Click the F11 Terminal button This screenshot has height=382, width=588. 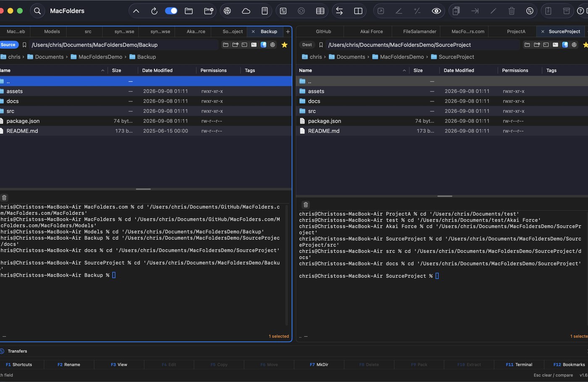point(519,365)
